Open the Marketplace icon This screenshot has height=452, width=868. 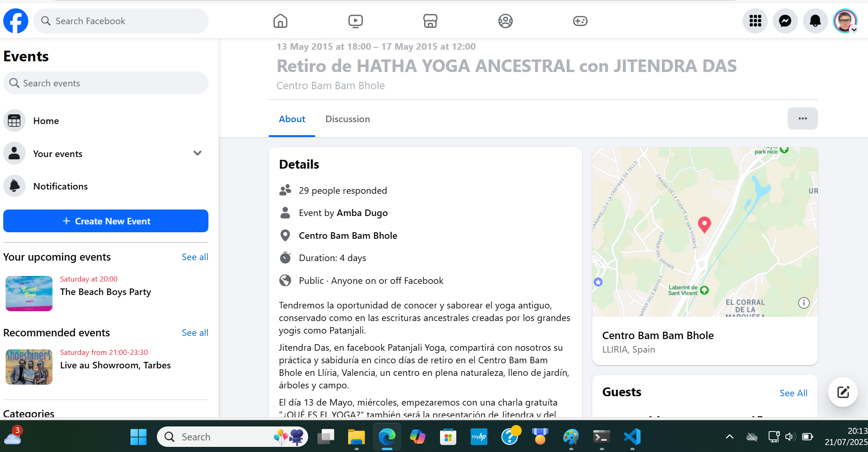[430, 21]
